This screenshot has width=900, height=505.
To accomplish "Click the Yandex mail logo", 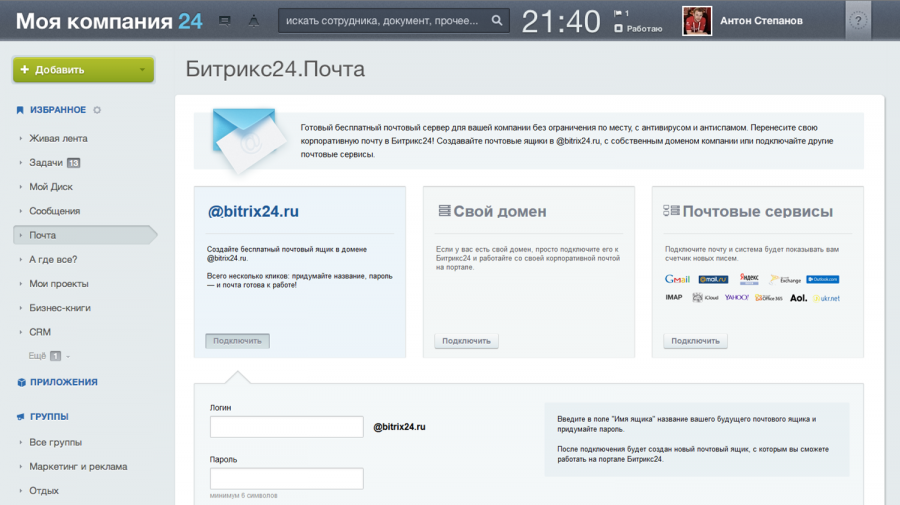I will pos(749,278).
